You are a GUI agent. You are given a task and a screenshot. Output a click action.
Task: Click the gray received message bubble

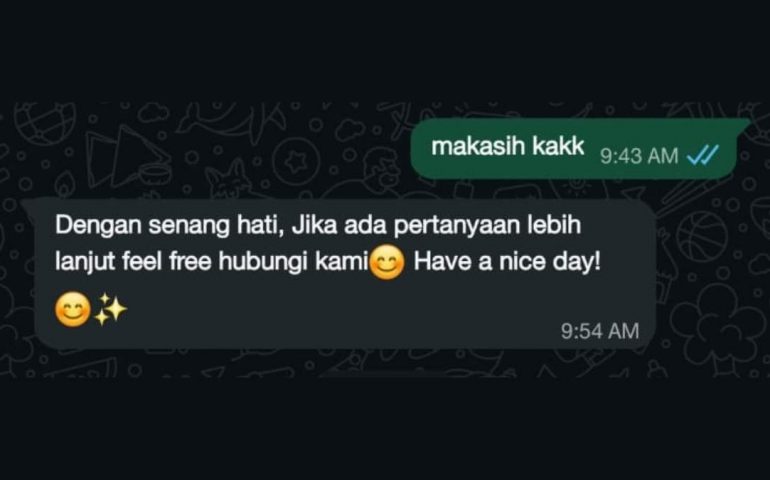(345, 274)
